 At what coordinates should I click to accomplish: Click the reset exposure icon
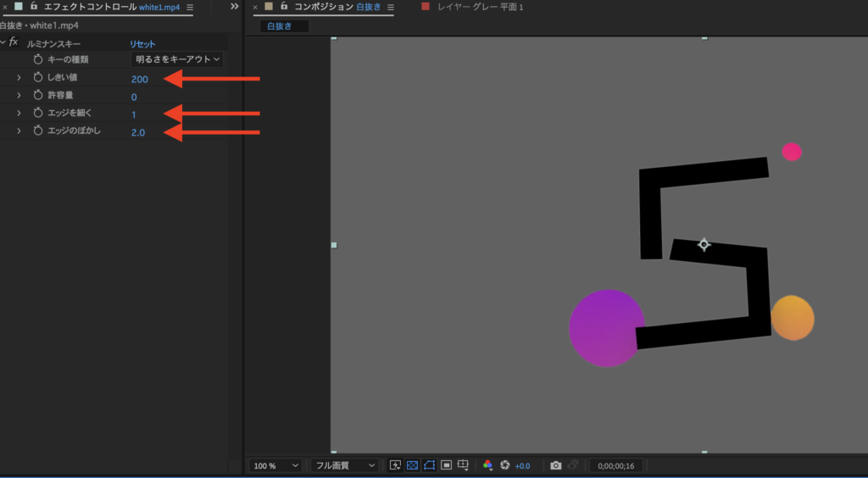(504, 465)
